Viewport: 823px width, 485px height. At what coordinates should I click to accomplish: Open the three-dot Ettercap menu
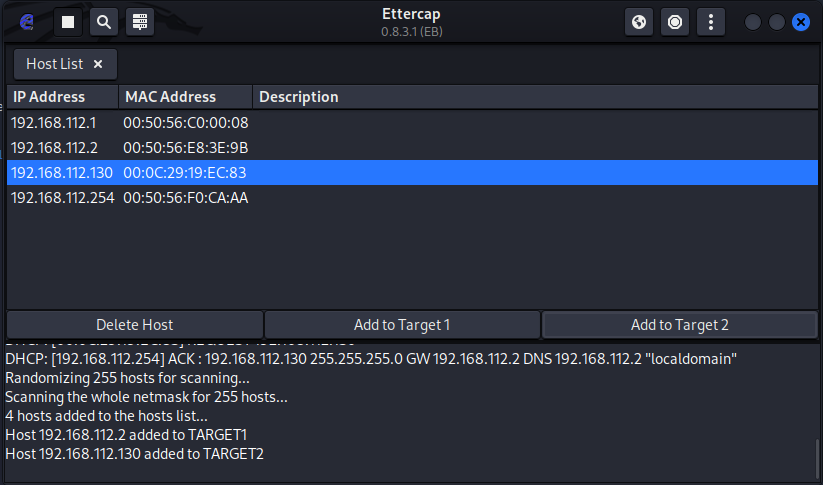(711, 21)
